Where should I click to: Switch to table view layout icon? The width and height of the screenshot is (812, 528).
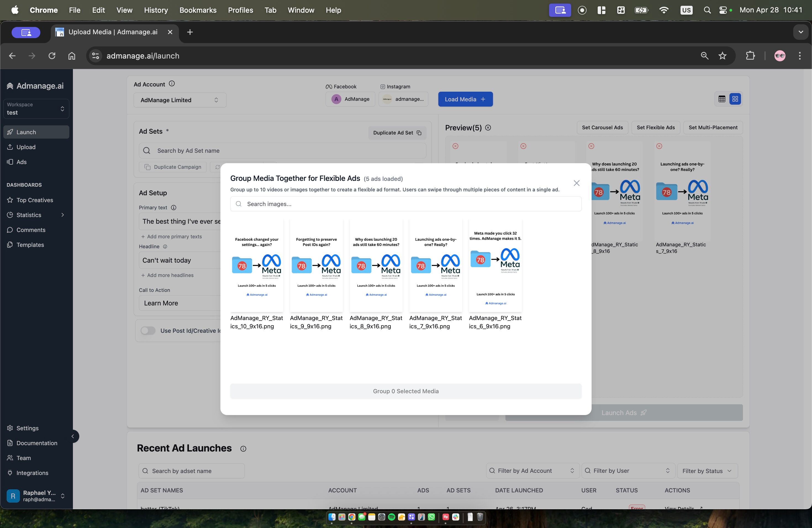[722, 99]
